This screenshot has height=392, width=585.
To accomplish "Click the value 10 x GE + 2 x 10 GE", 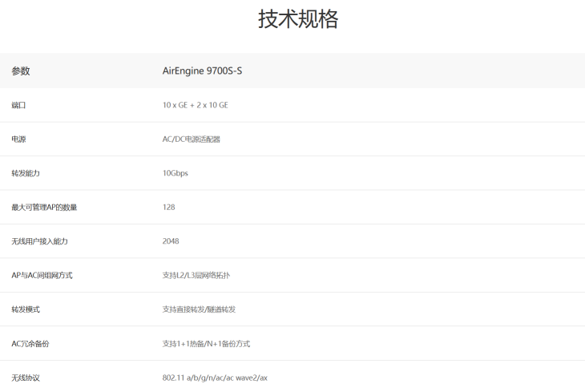I will [195, 105].
